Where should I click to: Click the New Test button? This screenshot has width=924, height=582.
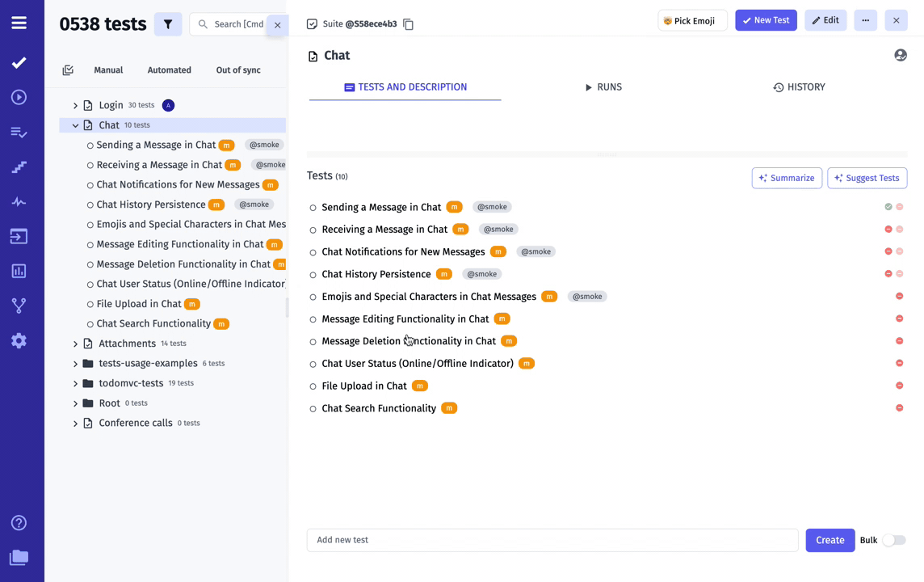tap(766, 21)
